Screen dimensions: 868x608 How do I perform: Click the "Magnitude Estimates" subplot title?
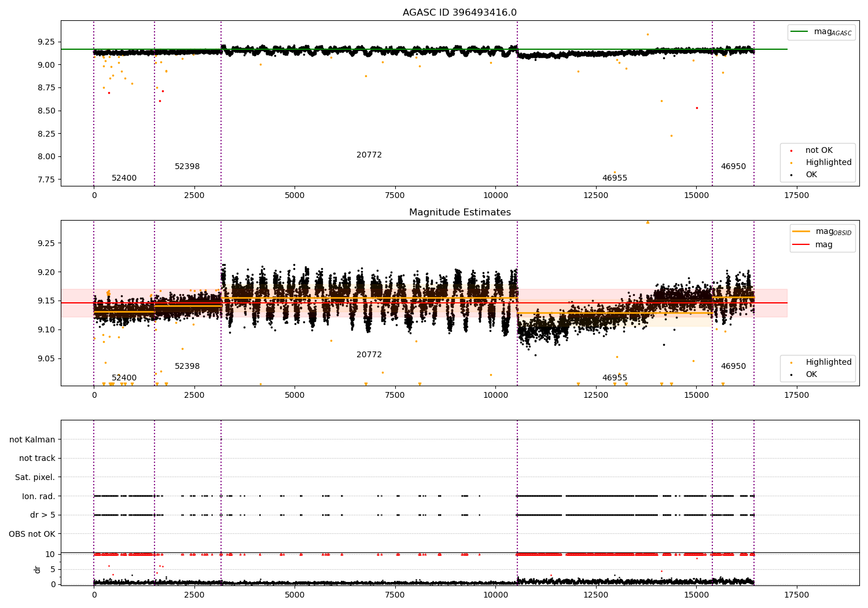[460, 213]
